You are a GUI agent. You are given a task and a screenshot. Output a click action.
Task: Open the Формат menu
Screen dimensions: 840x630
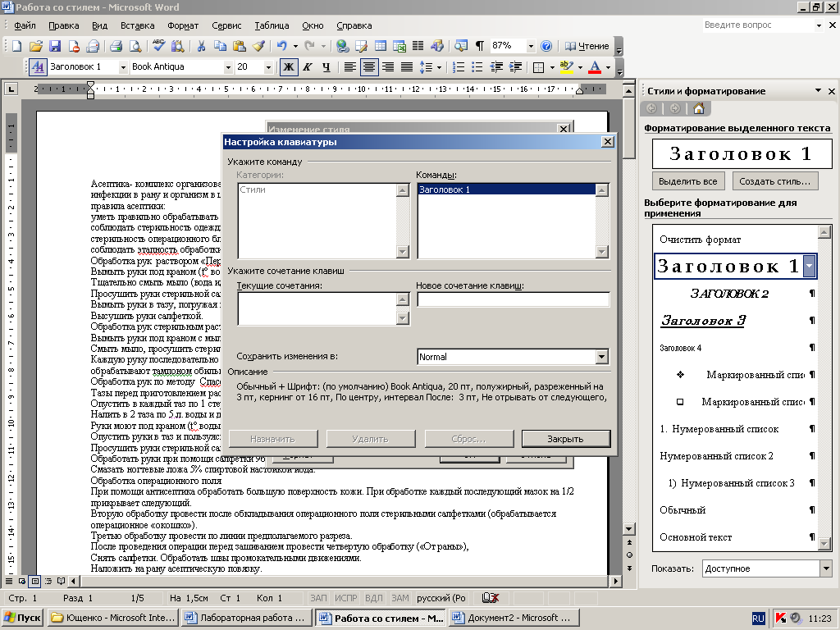pos(183,25)
